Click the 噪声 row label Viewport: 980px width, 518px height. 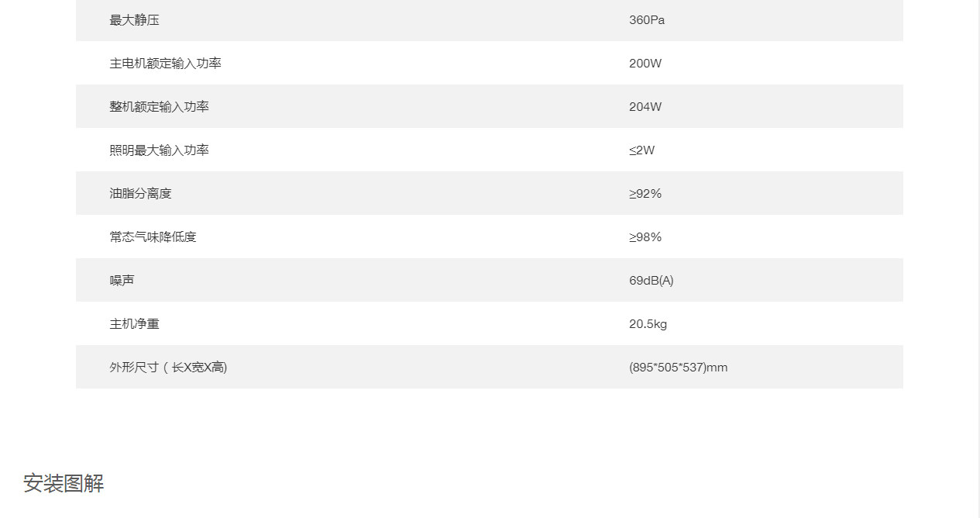pos(122,281)
